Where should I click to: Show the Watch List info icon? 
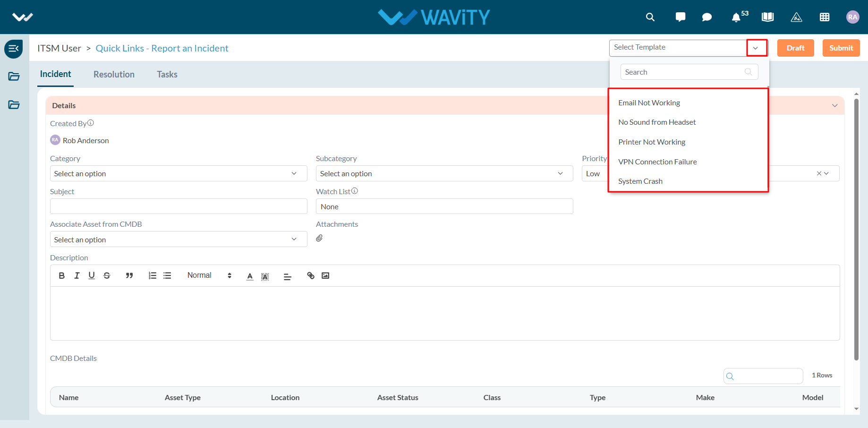[355, 191]
